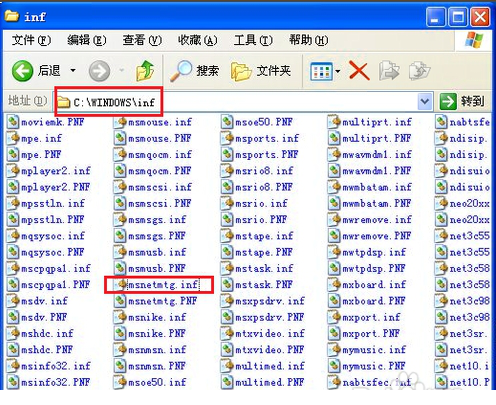Expand the address bar dropdown
The image size is (496, 405).
(425, 101)
